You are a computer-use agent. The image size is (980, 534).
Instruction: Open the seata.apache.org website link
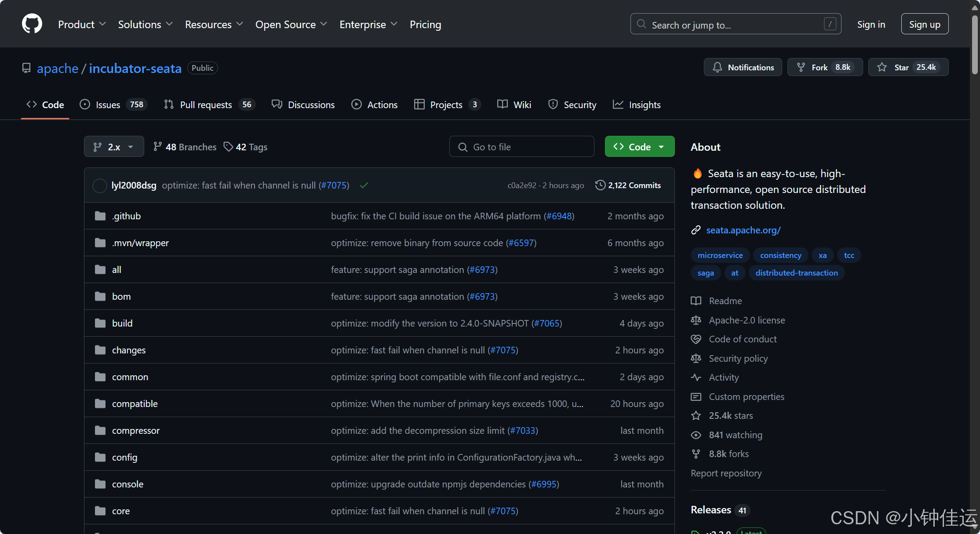743,230
